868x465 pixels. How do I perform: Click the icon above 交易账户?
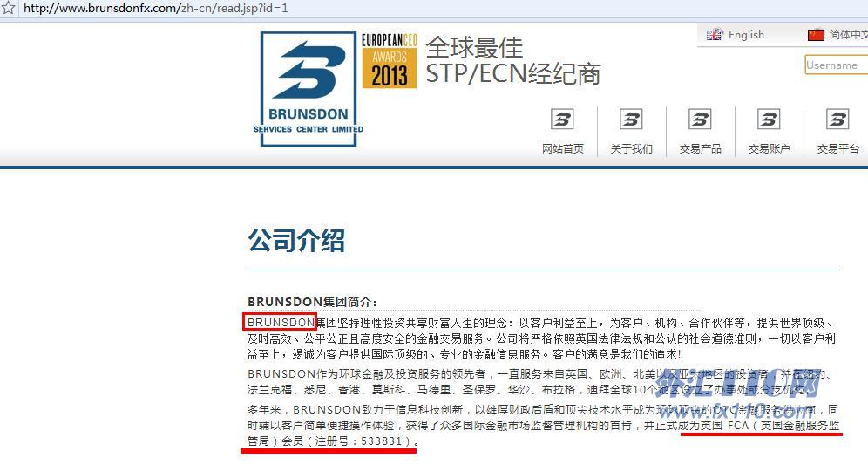(769, 120)
